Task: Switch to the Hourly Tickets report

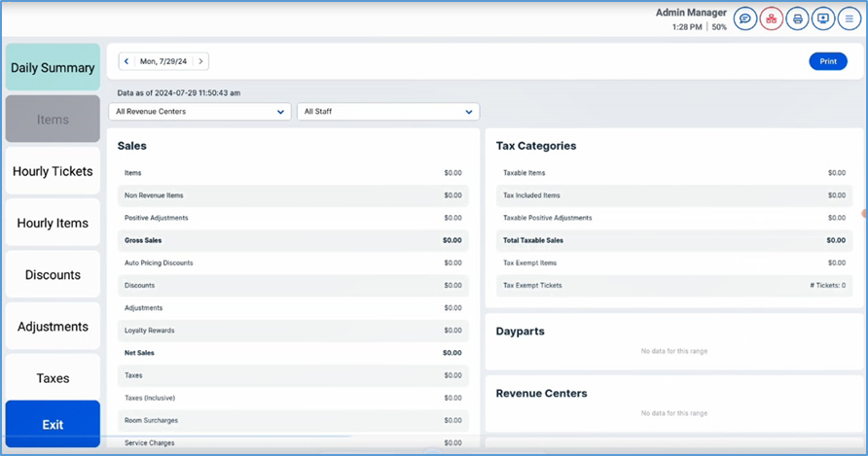Action: (x=53, y=171)
